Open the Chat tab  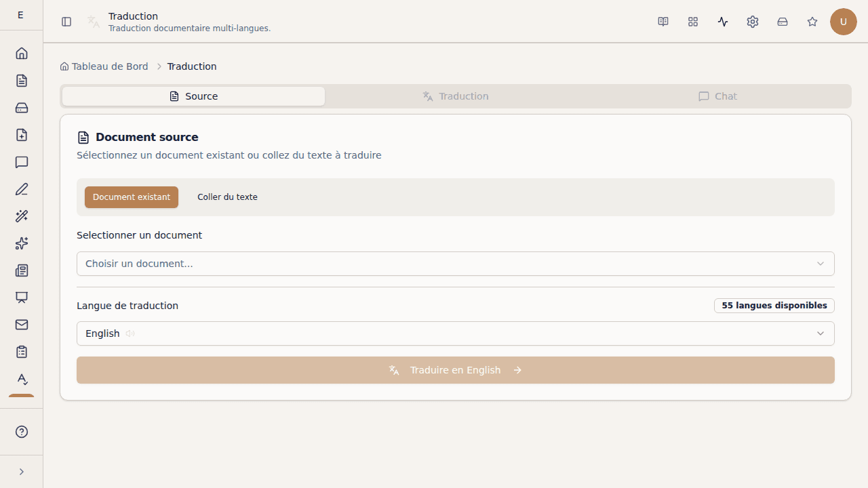tap(717, 96)
